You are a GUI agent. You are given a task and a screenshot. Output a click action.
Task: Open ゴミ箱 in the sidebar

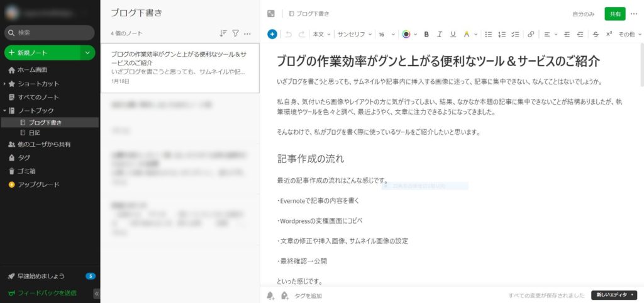[x=27, y=171]
